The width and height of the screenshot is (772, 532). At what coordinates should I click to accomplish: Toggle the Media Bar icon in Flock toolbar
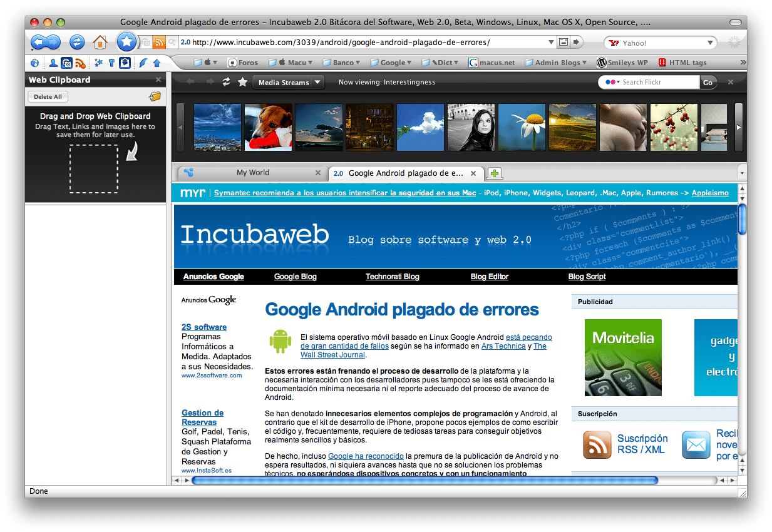(66, 63)
